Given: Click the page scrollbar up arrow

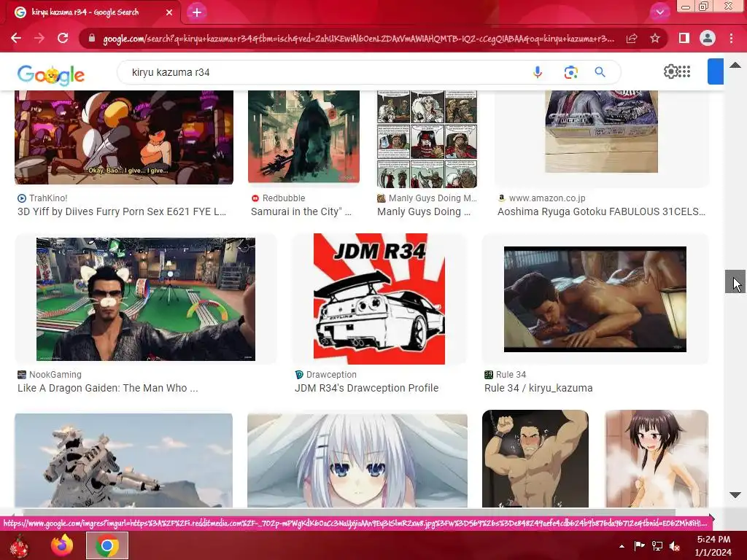Looking at the screenshot, I should point(735,65).
